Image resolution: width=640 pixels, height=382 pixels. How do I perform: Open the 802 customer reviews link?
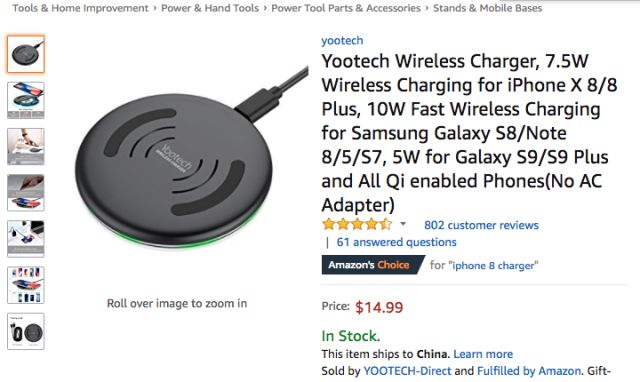[481, 225]
